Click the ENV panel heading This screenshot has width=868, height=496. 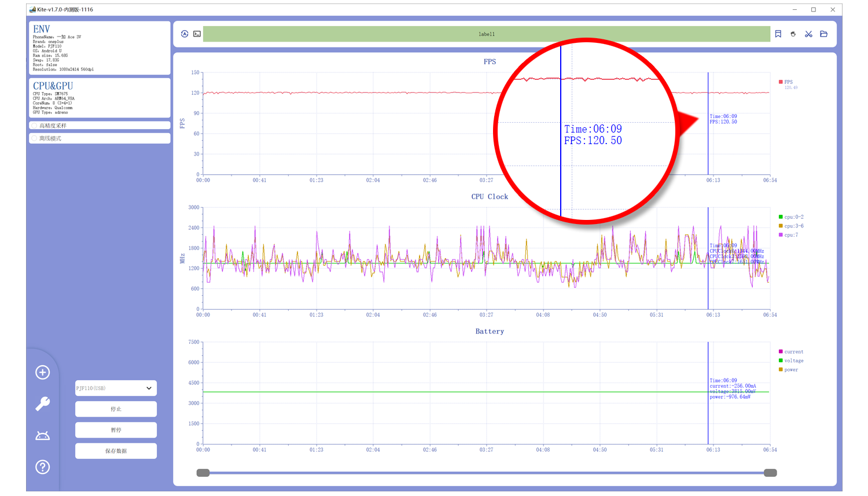pos(42,29)
